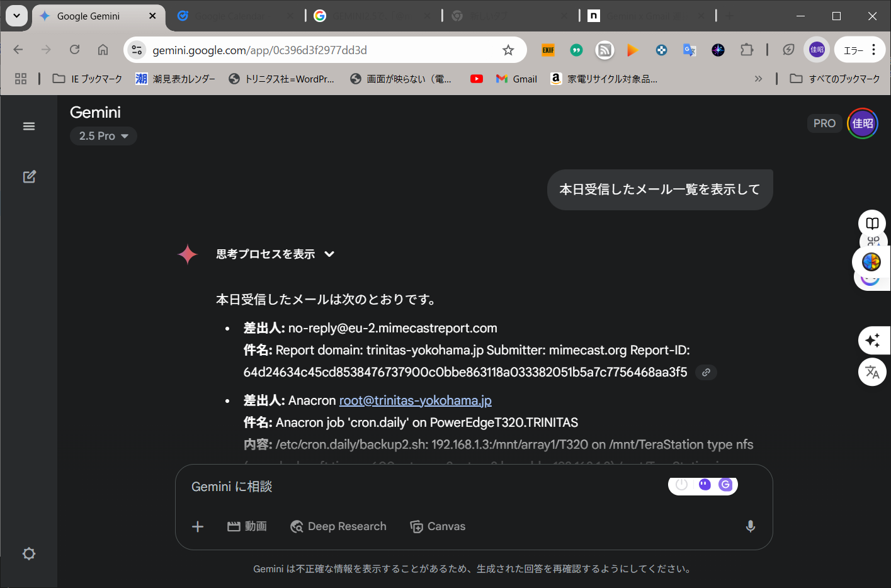The width and height of the screenshot is (891, 588).
Task: Open the Chrome エラー menu button
Action: click(x=860, y=50)
